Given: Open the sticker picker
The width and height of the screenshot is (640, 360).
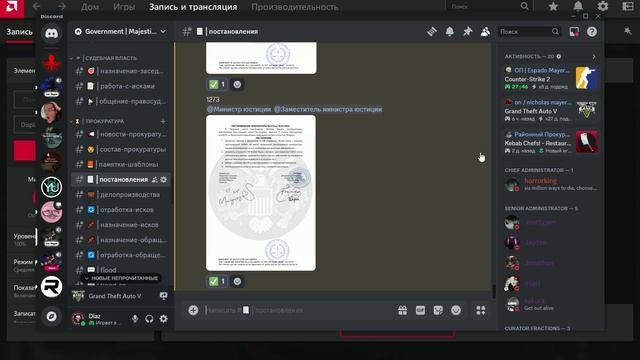Looking at the screenshot, I should click(x=438, y=310).
